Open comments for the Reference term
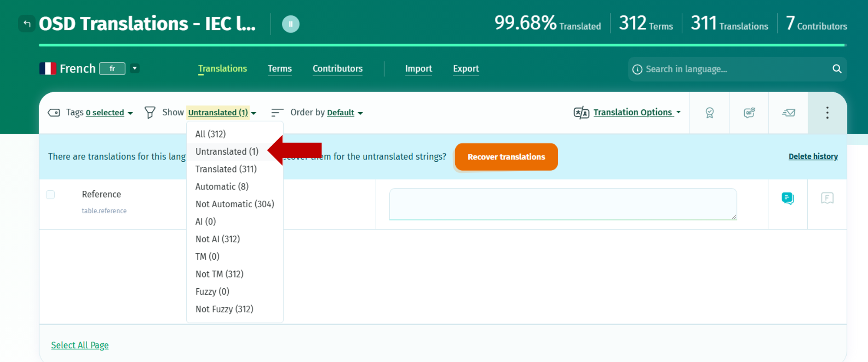 [x=788, y=199]
